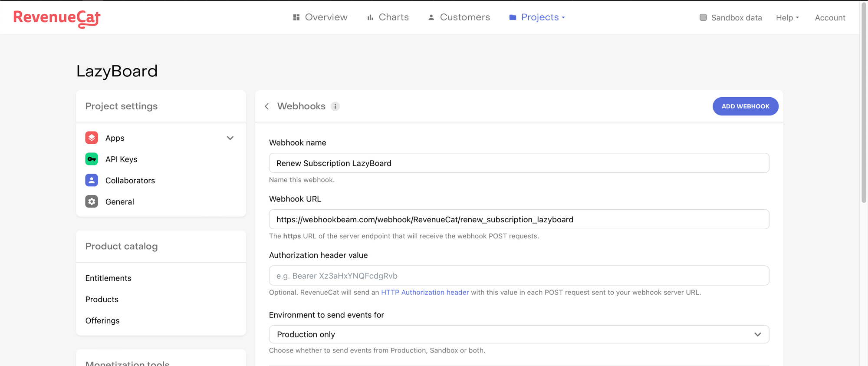The image size is (868, 366).
Task: Open the Help dropdown menu
Action: 787,18
